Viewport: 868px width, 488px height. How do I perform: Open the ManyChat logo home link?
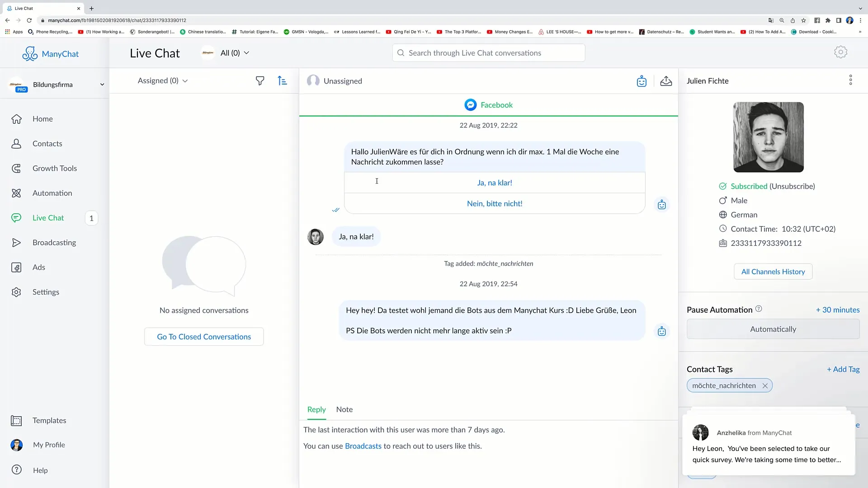pyautogui.click(x=50, y=54)
